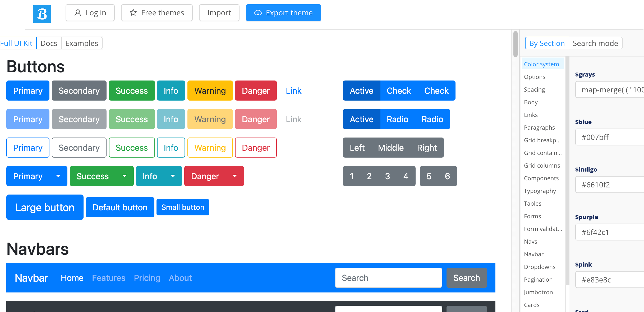Toggle the first Check button in the checkbox group

pos(399,91)
